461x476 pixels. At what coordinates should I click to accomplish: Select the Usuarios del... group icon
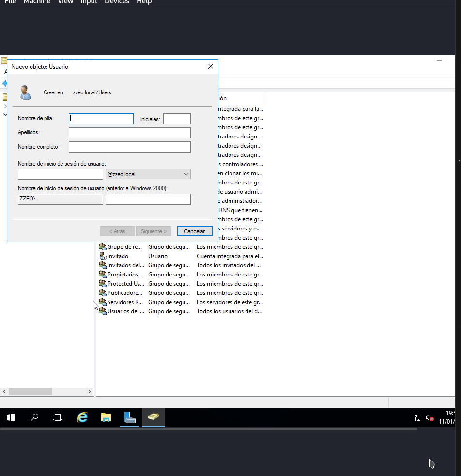pos(103,311)
